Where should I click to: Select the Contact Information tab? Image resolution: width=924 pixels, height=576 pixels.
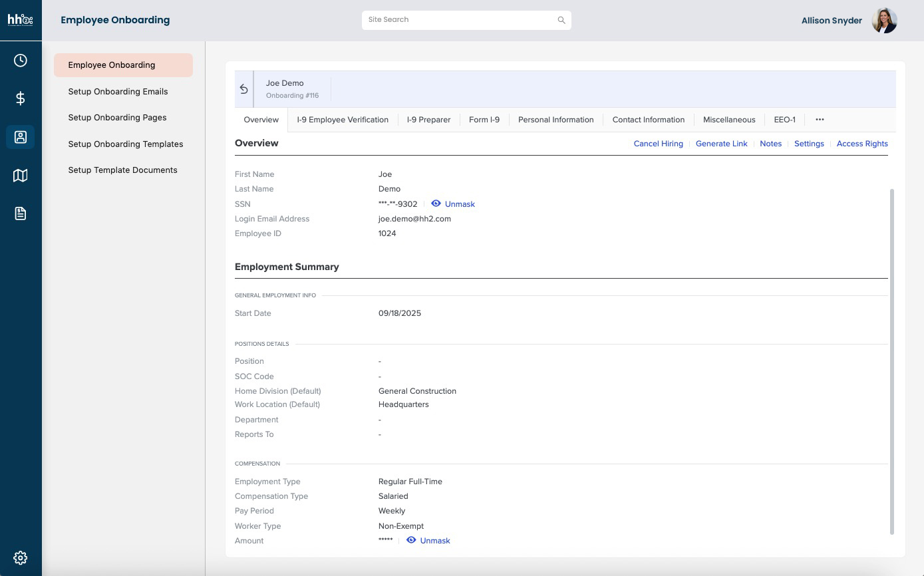pos(648,119)
